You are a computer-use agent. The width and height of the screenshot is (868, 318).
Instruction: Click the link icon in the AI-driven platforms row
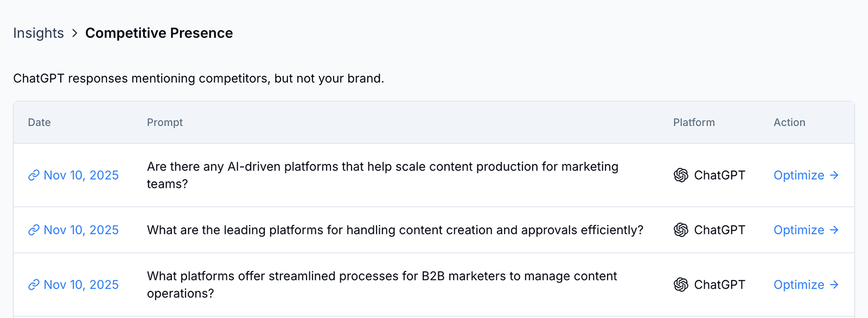point(34,176)
